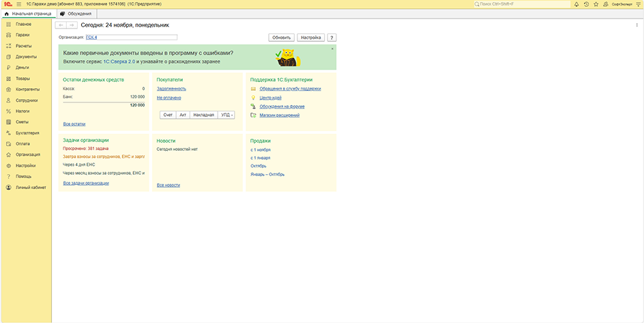Click the Налоги percent icon in sidebar
The width and height of the screenshot is (644, 323).
click(8, 111)
